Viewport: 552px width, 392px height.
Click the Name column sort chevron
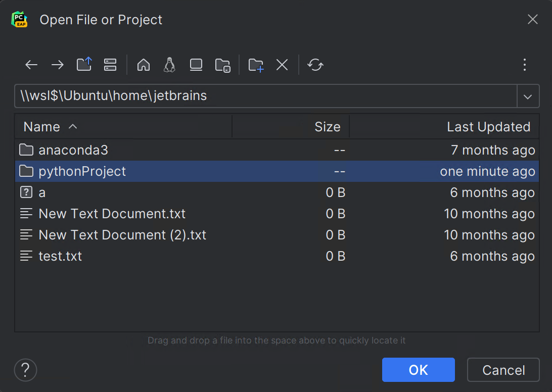click(72, 126)
